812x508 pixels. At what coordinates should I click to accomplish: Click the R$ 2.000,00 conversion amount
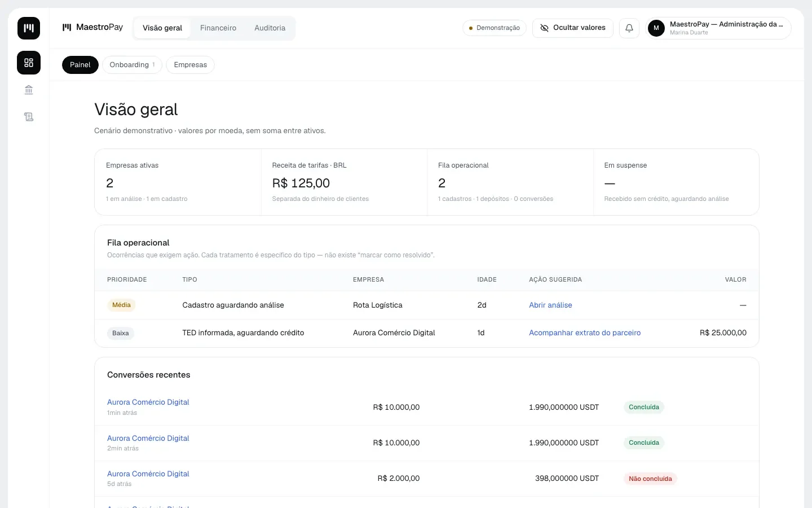point(399,479)
